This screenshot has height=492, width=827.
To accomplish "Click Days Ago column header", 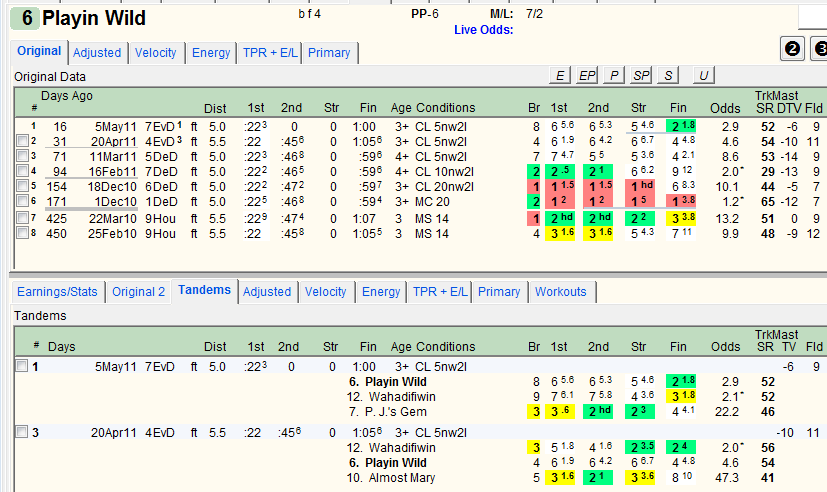I will click(66, 96).
